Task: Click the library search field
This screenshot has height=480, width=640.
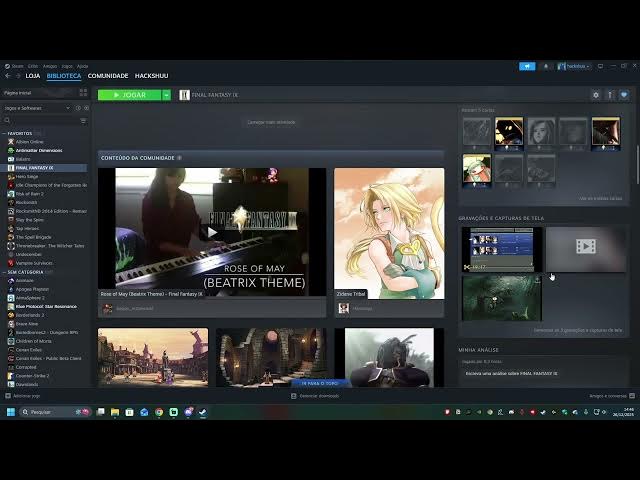Action: pos(41,121)
